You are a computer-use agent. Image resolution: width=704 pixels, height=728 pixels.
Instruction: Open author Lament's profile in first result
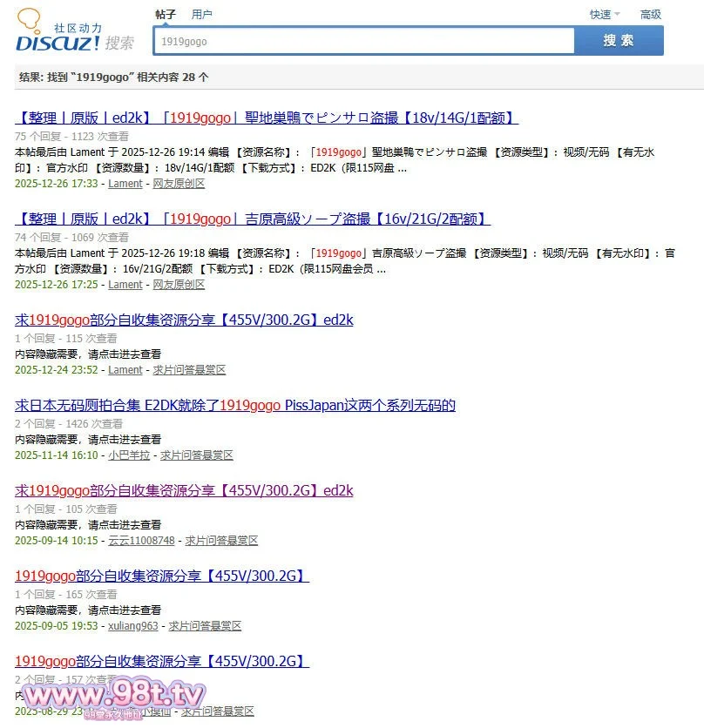click(x=125, y=184)
